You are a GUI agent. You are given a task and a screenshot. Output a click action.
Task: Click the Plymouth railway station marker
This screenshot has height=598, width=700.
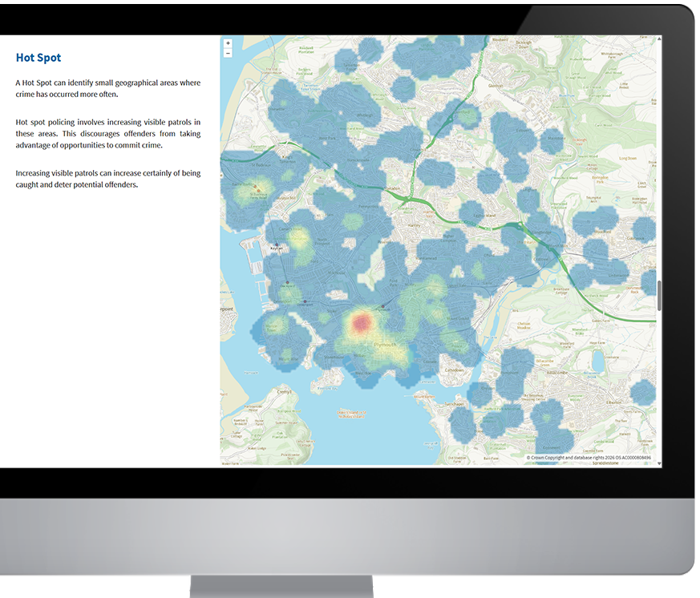pyautogui.click(x=384, y=306)
